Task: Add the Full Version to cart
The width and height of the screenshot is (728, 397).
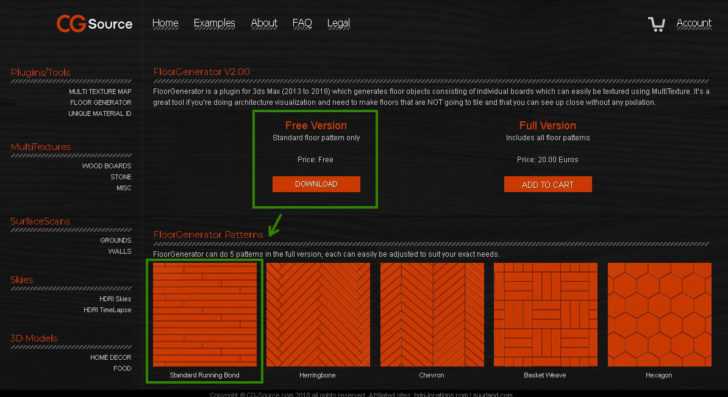Action: 547,184
